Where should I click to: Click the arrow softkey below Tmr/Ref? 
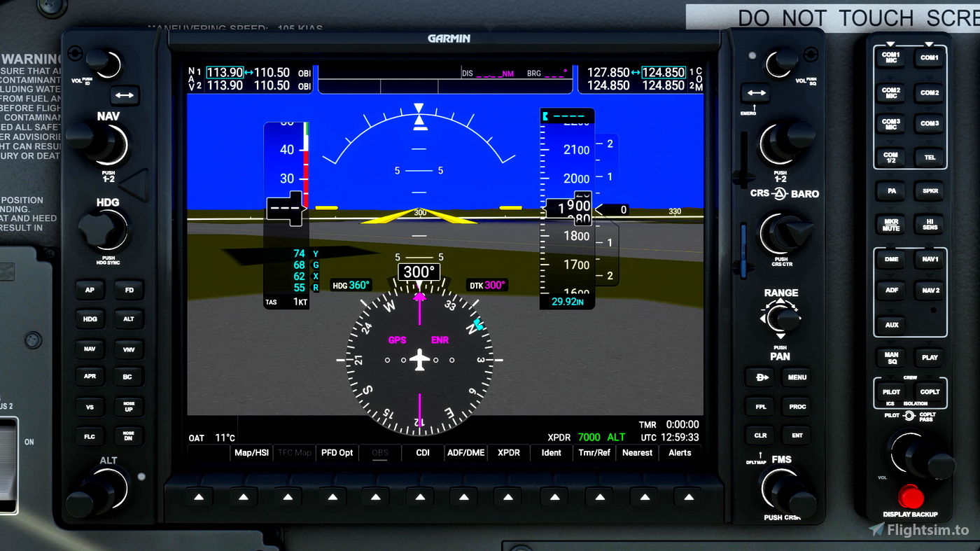pyautogui.click(x=599, y=497)
